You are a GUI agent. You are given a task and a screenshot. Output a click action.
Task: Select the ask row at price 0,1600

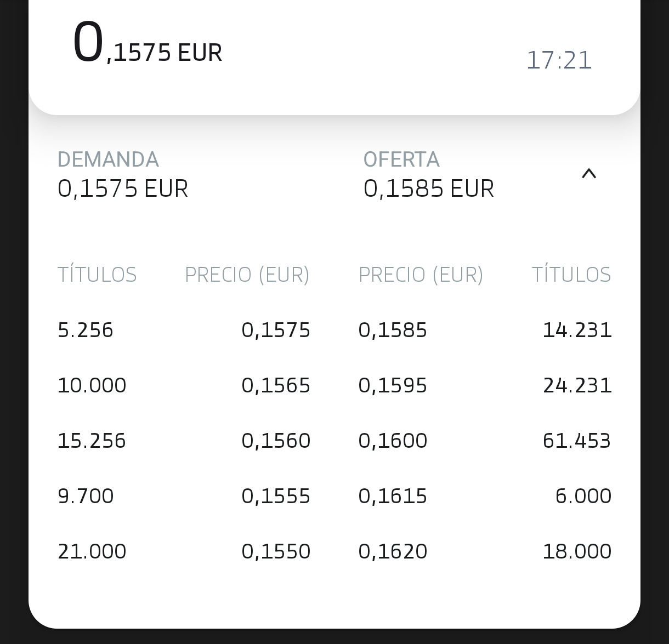[393, 440]
